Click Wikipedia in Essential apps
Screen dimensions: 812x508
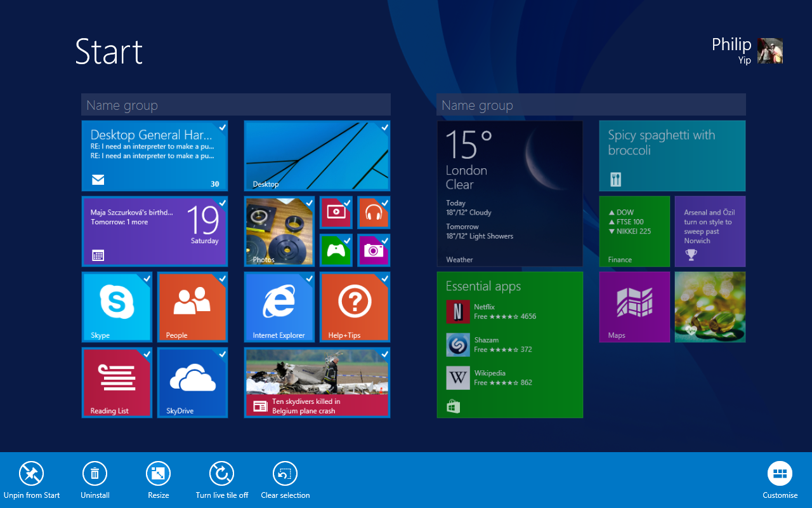click(489, 378)
